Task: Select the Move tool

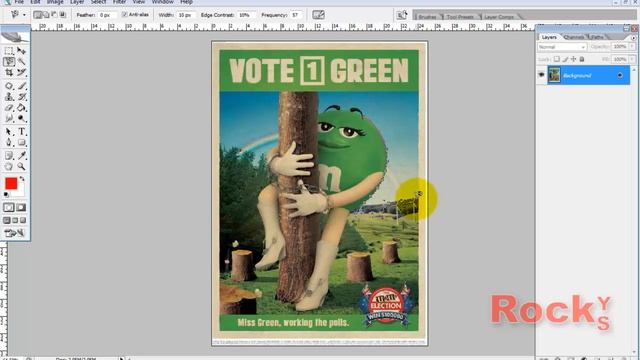Action: [22, 51]
